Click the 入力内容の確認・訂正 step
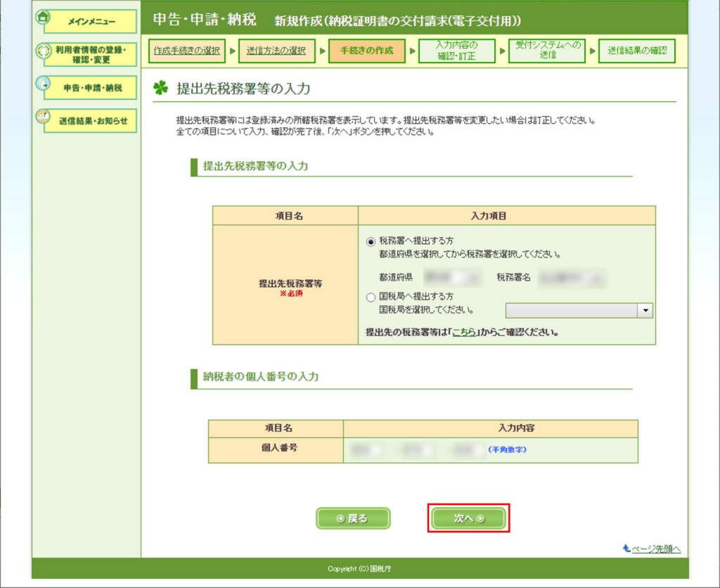The image size is (720, 588). (456, 51)
